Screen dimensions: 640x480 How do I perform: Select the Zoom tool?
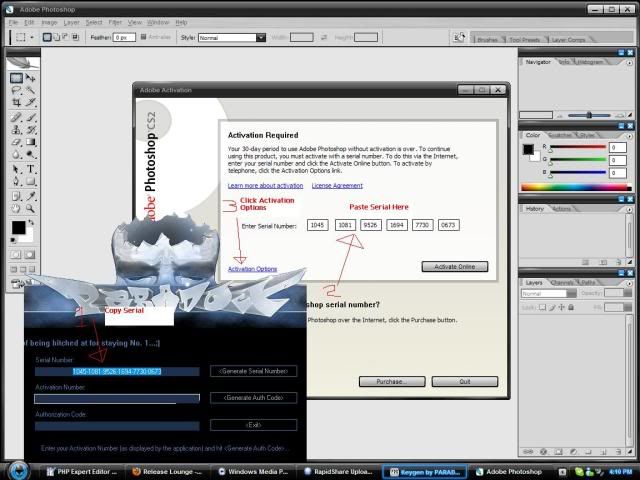coord(31,208)
